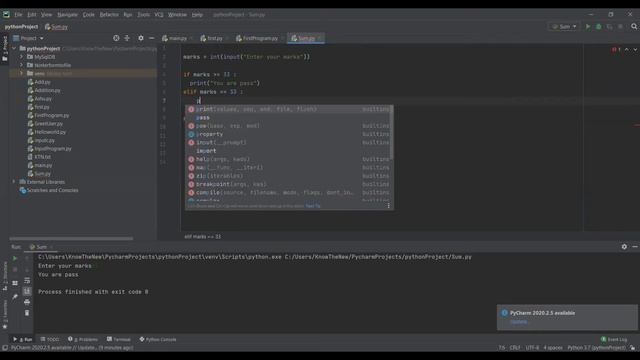Click Update link in PyCharm available notification

click(519, 322)
